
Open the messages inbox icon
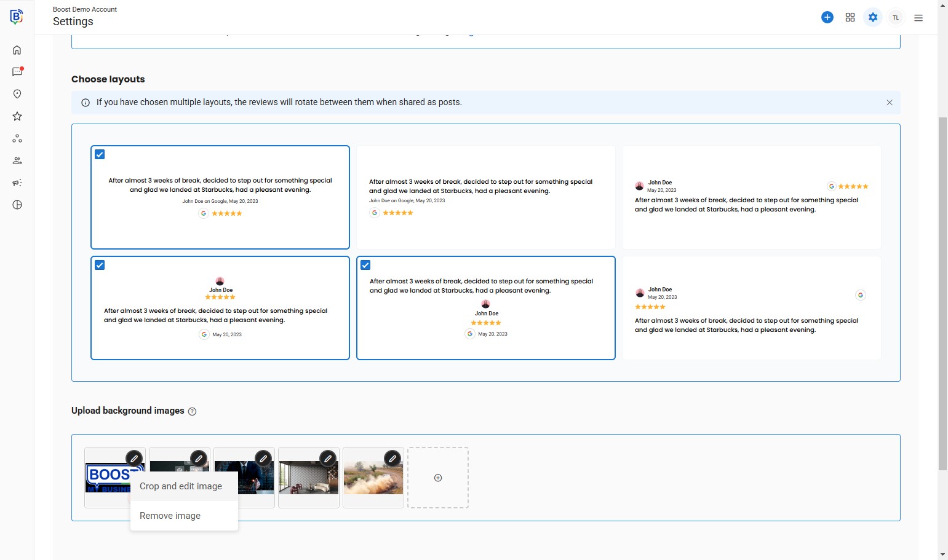point(17,72)
